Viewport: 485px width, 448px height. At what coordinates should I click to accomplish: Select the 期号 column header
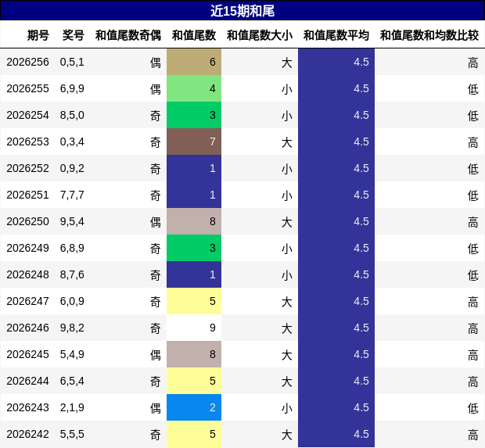click(38, 35)
